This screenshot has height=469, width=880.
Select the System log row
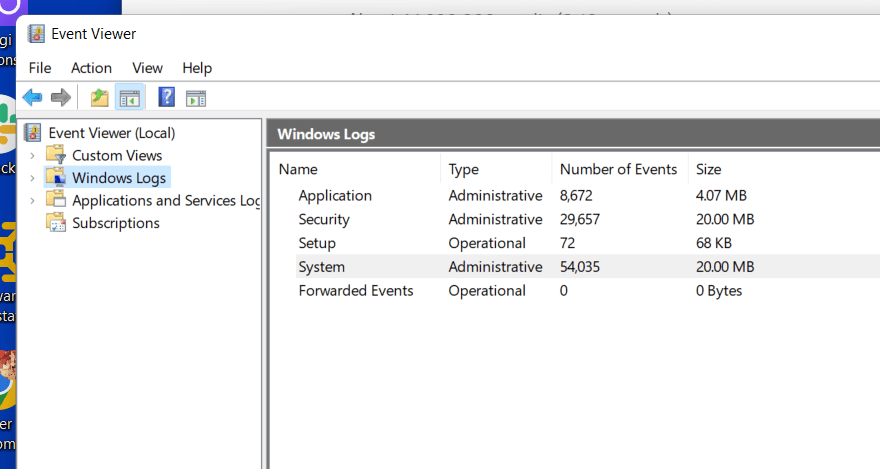coord(588,266)
